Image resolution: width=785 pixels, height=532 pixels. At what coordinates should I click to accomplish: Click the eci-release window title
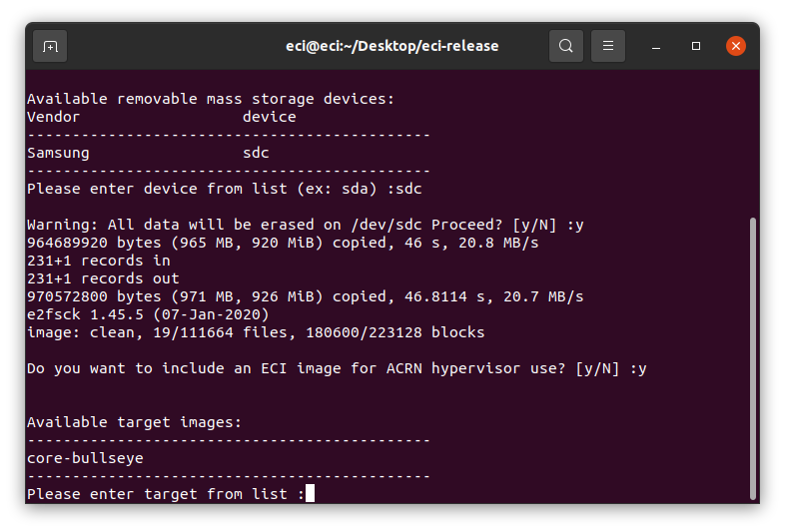pyautogui.click(x=392, y=46)
